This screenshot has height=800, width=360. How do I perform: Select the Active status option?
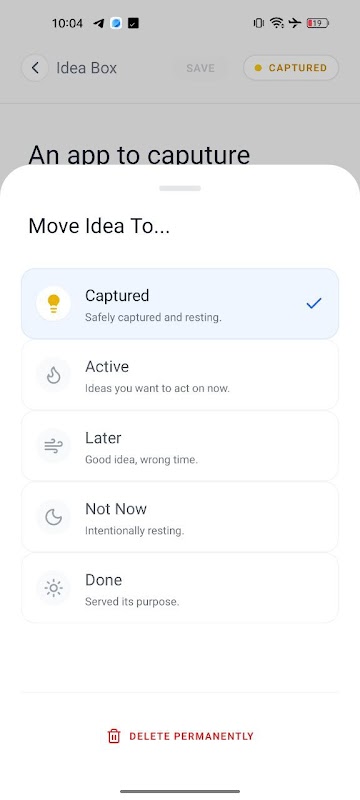(x=180, y=375)
